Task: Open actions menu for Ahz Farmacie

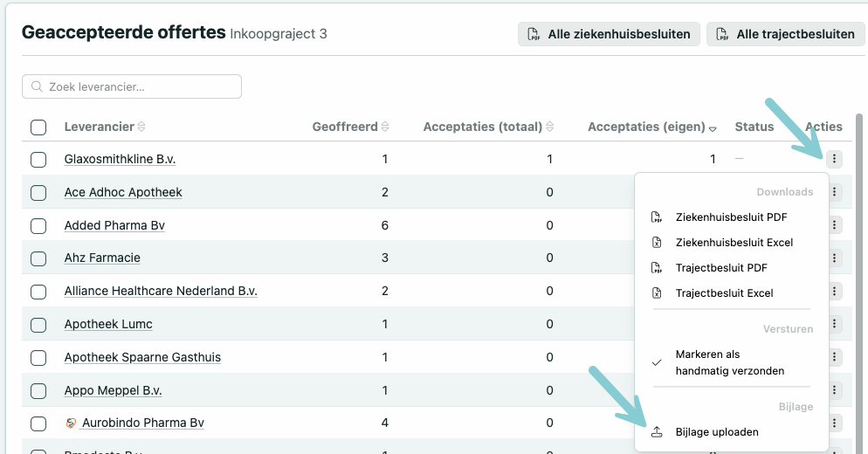Action: (834, 258)
